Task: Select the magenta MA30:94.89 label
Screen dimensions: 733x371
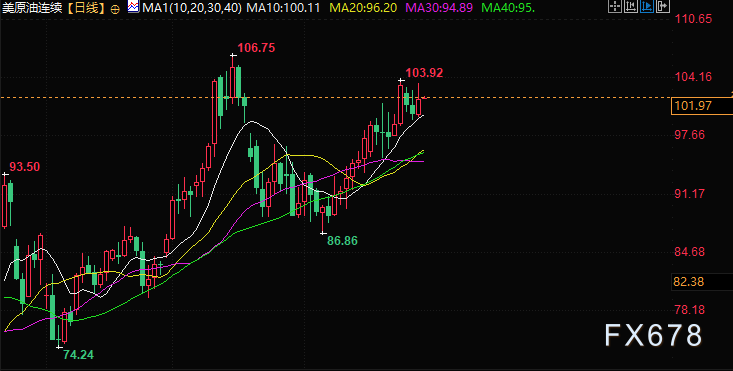Action: pyautogui.click(x=439, y=7)
